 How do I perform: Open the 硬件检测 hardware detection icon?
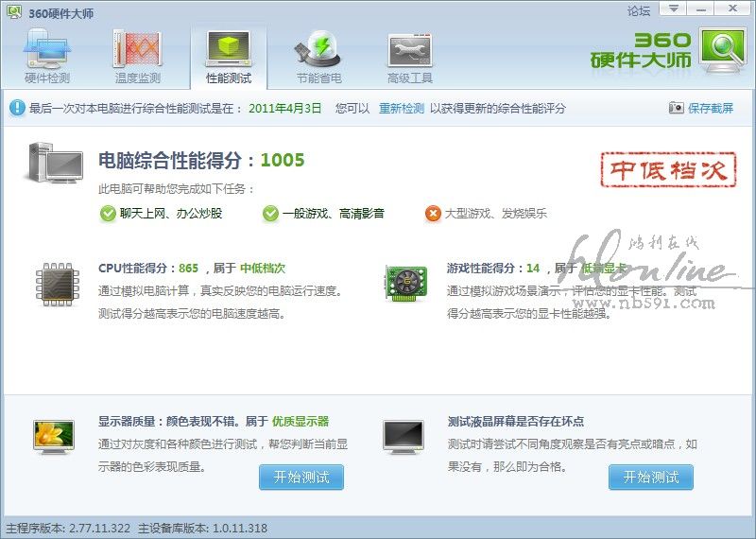46,49
